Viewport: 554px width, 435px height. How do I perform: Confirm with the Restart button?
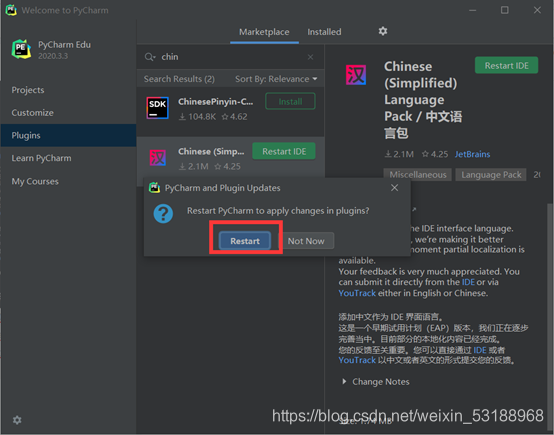pos(245,241)
